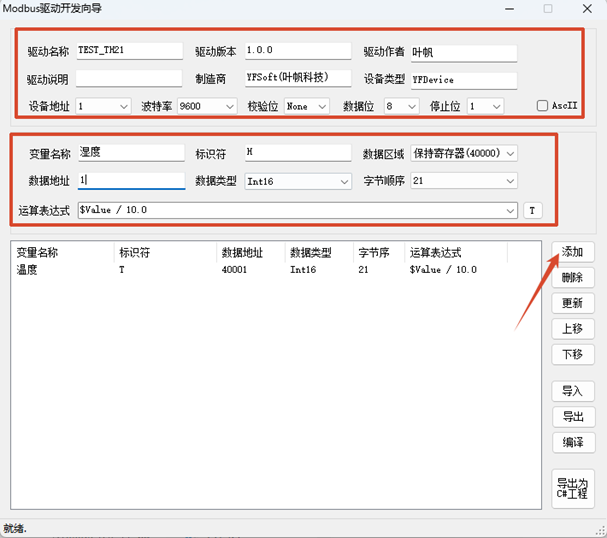Click the T button beside the expression
Viewport: 607px width, 538px height.
[533, 211]
